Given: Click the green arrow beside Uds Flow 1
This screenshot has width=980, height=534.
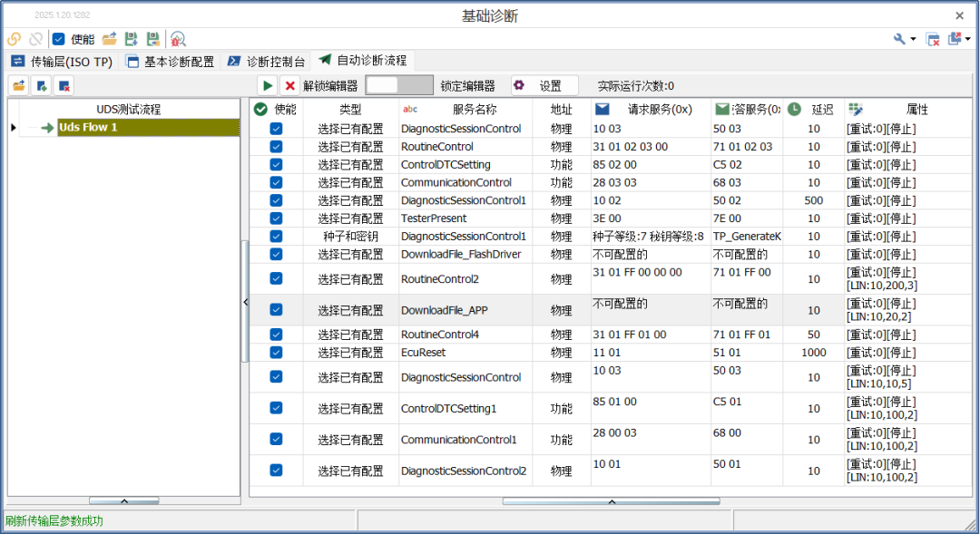Looking at the screenshot, I should click(47, 128).
